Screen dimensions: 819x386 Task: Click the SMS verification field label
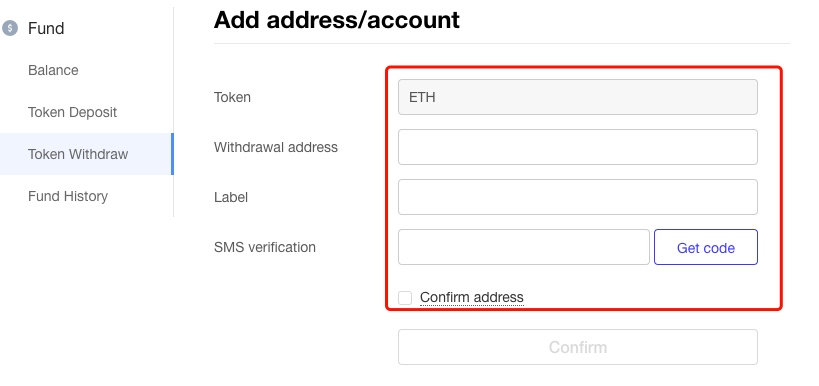(x=265, y=247)
